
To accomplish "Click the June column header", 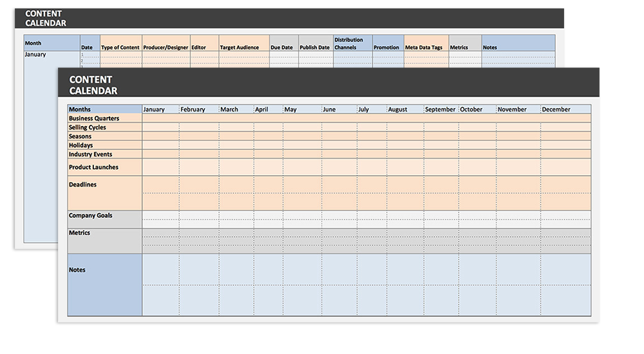I will point(339,109).
